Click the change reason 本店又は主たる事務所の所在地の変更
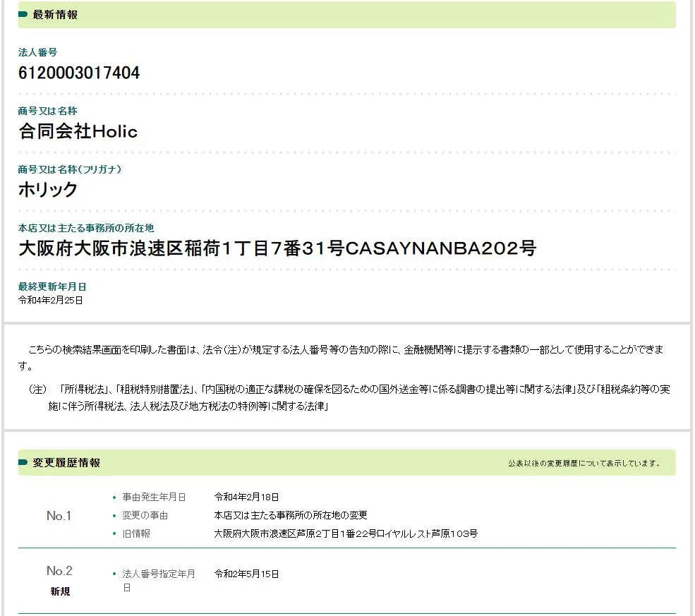695x616 pixels. pos(291,516)
